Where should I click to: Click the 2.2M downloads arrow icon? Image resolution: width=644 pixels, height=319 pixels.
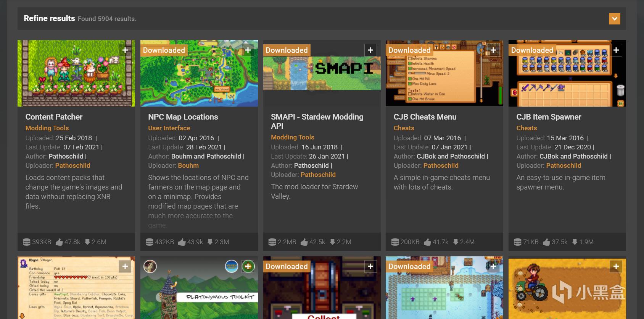coord(332,242)
